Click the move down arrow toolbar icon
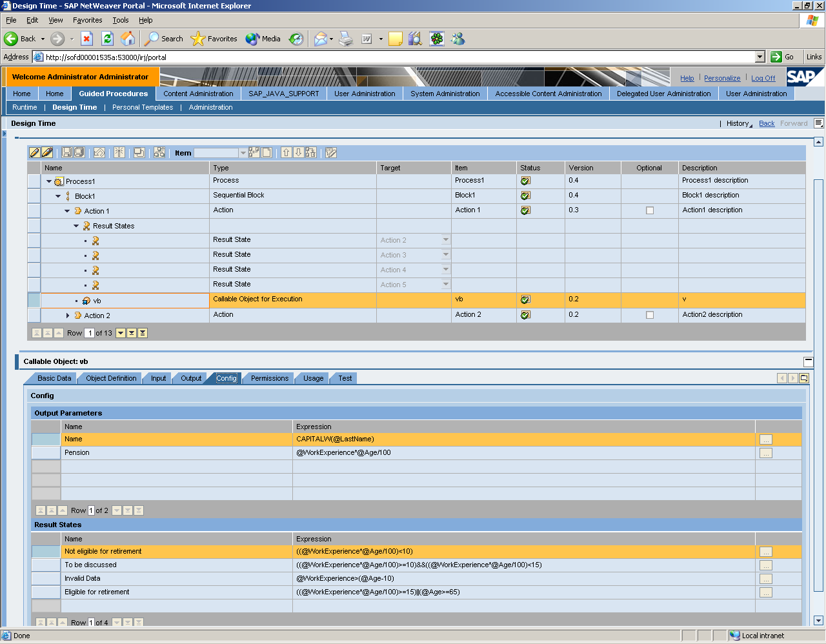The width and height of the screenshot is (826, 644). point(298,153)
